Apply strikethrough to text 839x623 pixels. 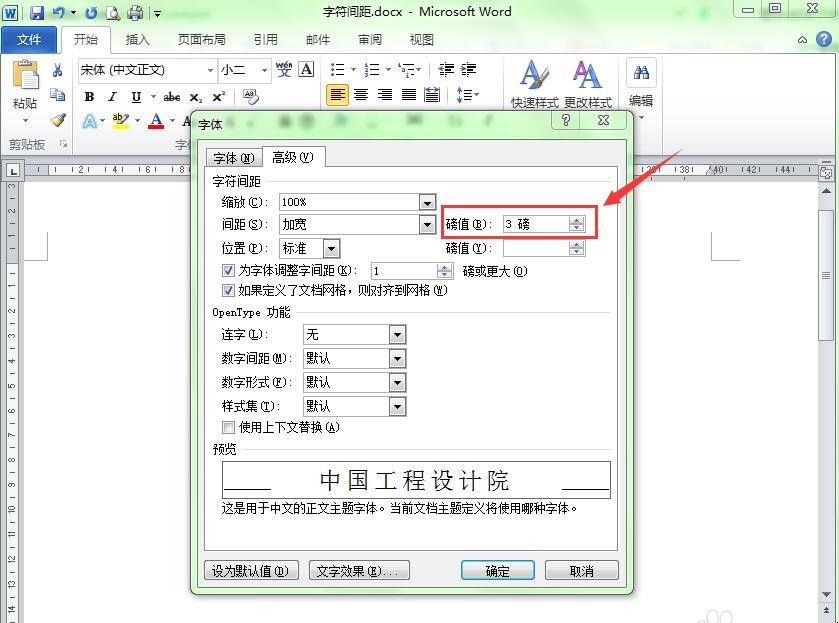tap(172, 97)
